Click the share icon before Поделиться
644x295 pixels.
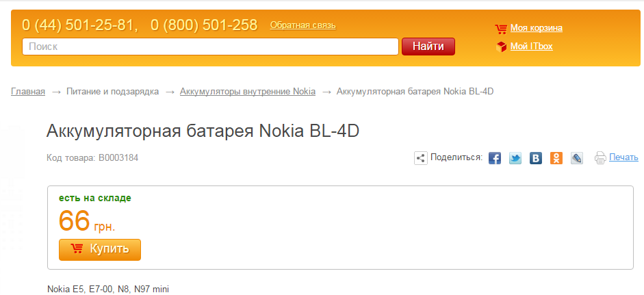(x=421, y=158)
